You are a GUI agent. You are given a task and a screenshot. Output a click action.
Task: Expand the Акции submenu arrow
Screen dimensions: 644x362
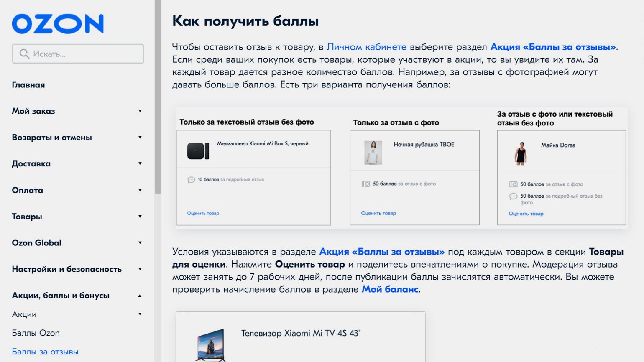point(140,314)
